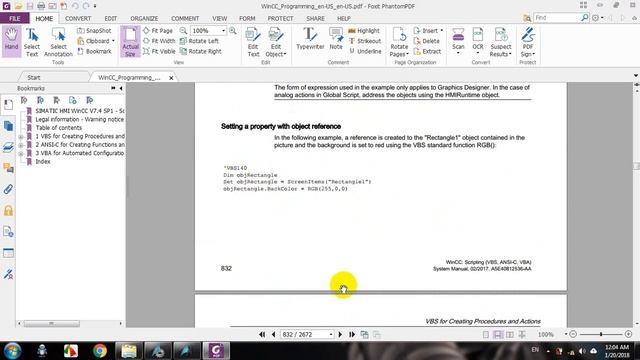Go to the next page
Screen dimensions: 640x360
point(340,334)
